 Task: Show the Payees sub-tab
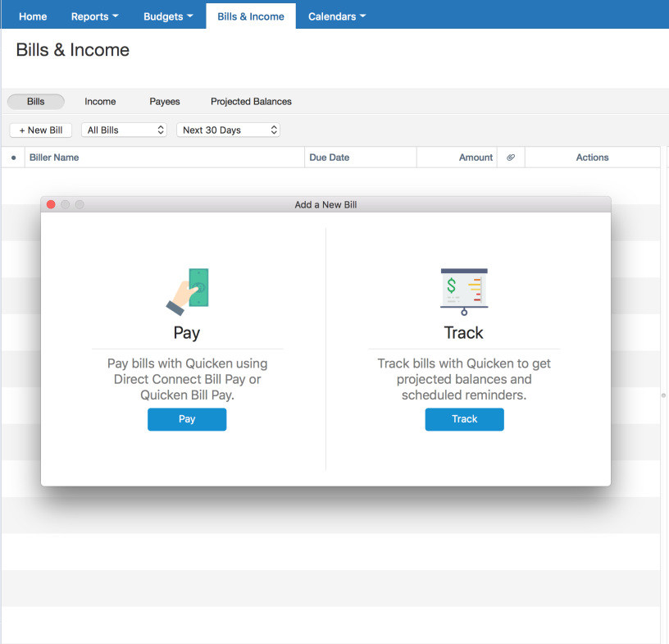tap(165, 102)
